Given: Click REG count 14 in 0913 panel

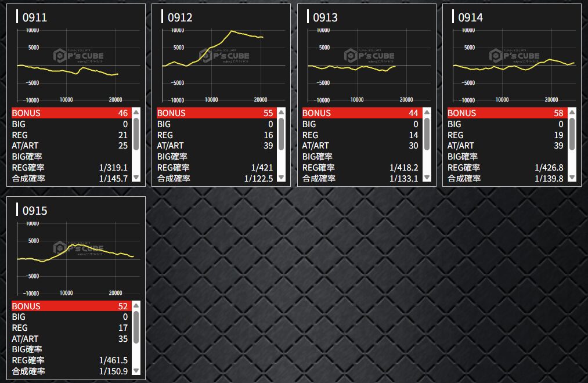Looking at the screenshot, I should click(413, 135).
